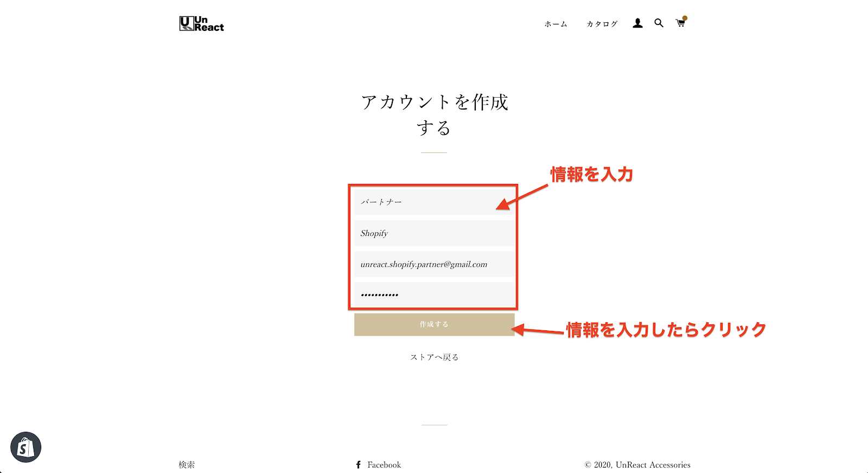This screenshot has height=473, width=868.
Task: Click the red 情報を入力したらクリック annotation text
Action: pyautogui.click(x=666, y=330)
